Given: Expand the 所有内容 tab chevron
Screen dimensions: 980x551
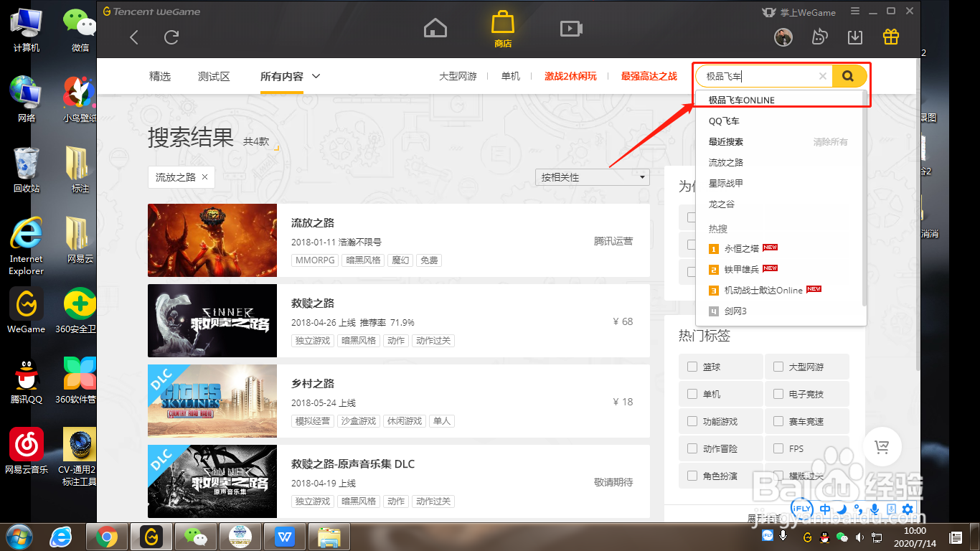Looking at the screenshot, I should click(x=316, y=76).
